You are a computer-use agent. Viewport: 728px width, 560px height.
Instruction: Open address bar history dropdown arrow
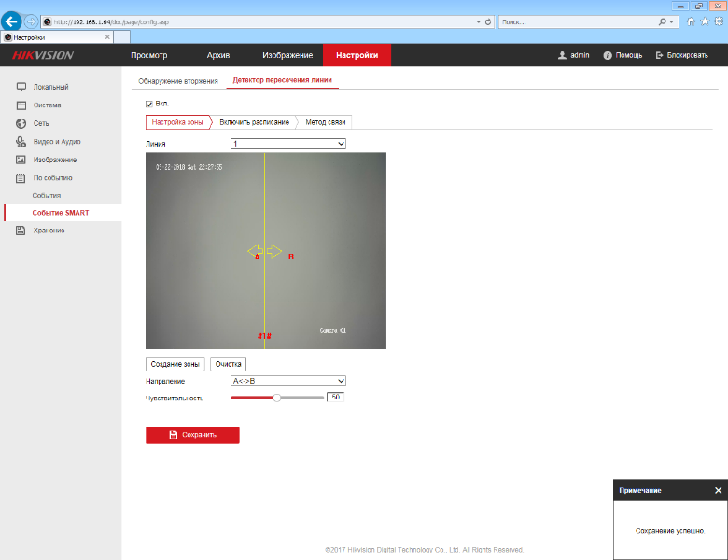(x=478, y=21)
